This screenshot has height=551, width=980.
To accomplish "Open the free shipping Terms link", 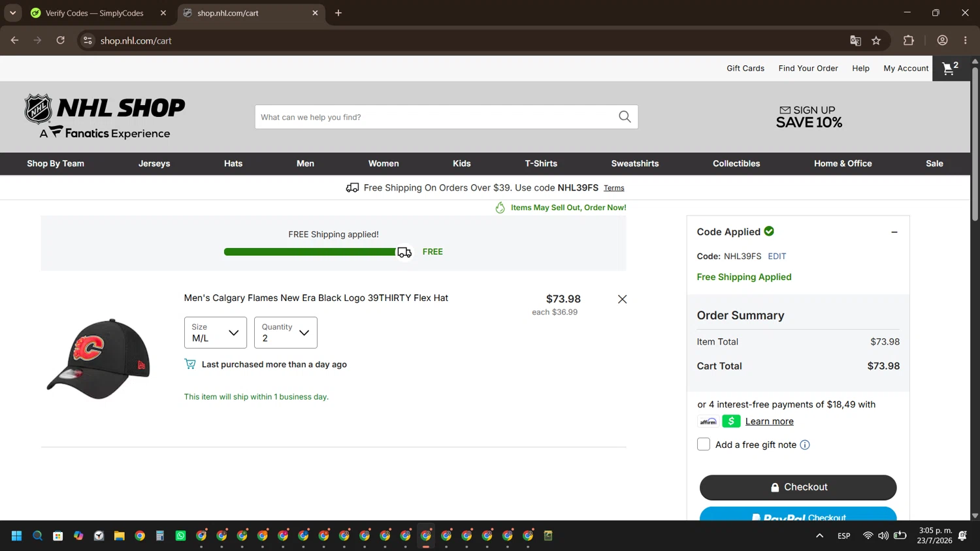I will coord(613,188).
